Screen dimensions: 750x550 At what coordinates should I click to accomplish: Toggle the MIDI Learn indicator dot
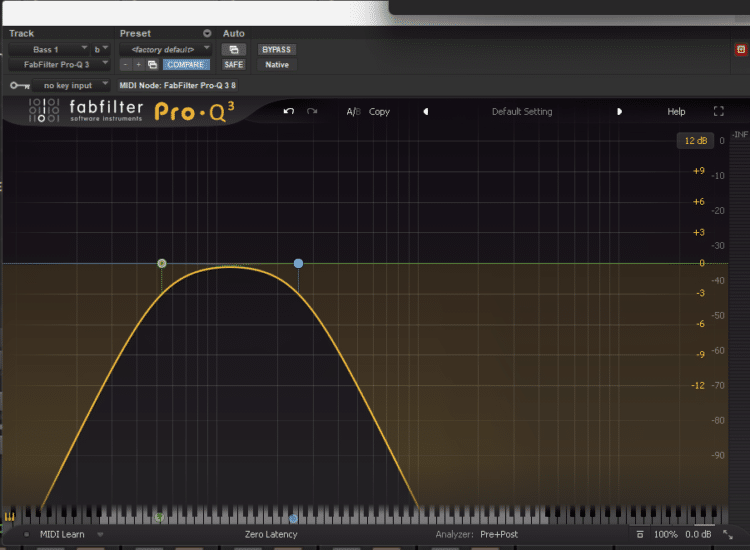pyautogui.click(x=26, y=534)
